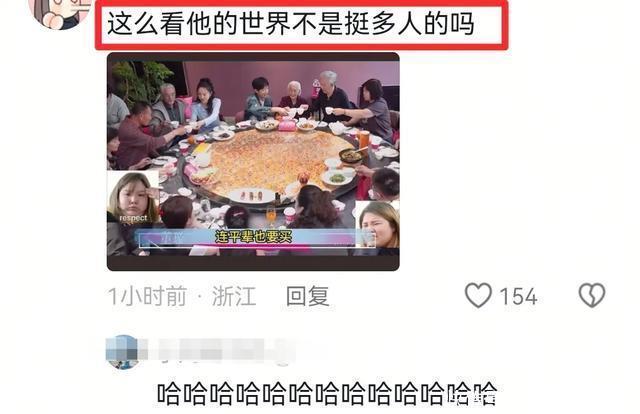The image size is (640, 414).
Task: Tap the 回复 reply button
Action: [x=308, y=296]
